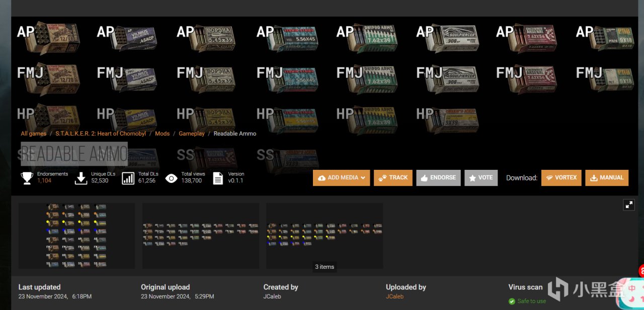Click the 1,104 endorsements count
644x310 pixels.
[x=44, y=180]
